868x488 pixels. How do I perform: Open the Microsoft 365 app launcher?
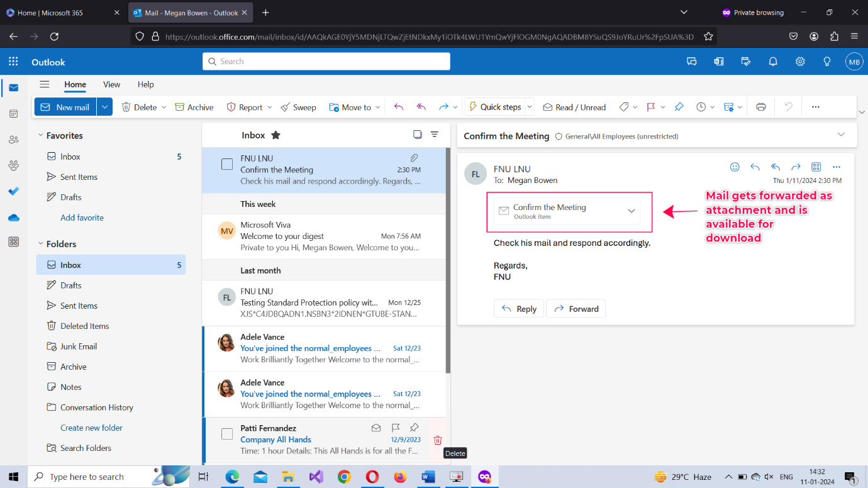(13, 62)
